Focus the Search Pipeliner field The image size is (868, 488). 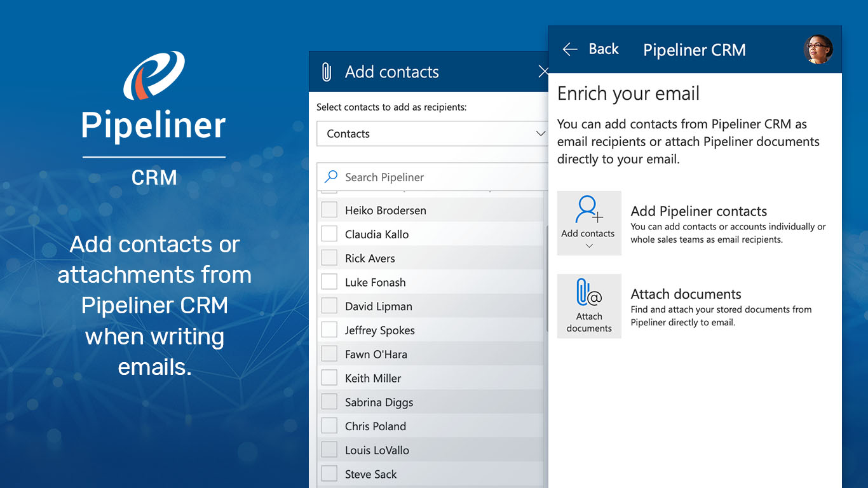(433, 177)
